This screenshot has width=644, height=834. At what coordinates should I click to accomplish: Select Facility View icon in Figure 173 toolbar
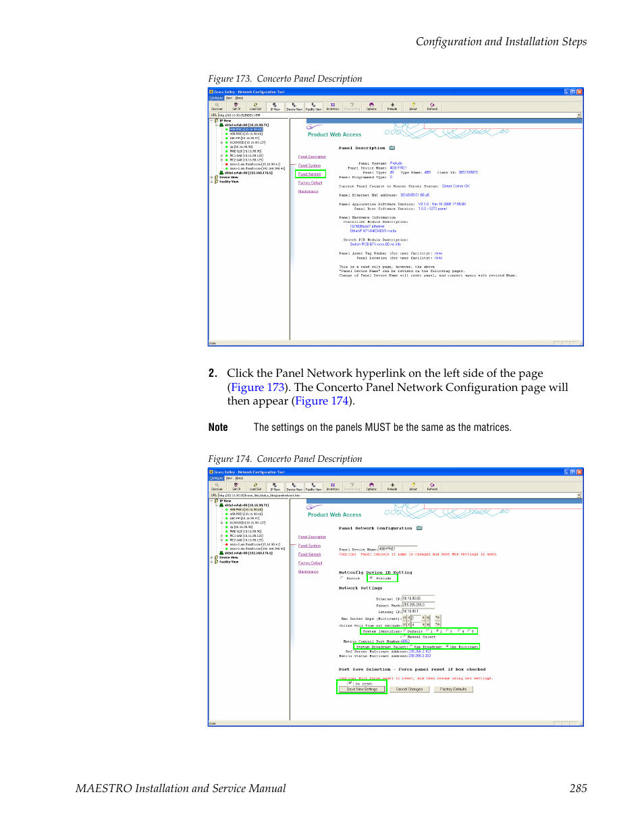313,107
